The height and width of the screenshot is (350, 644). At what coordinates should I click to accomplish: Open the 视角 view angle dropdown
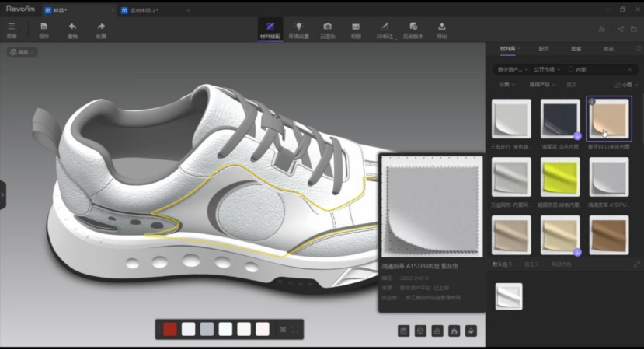click(x=23, y=52)
